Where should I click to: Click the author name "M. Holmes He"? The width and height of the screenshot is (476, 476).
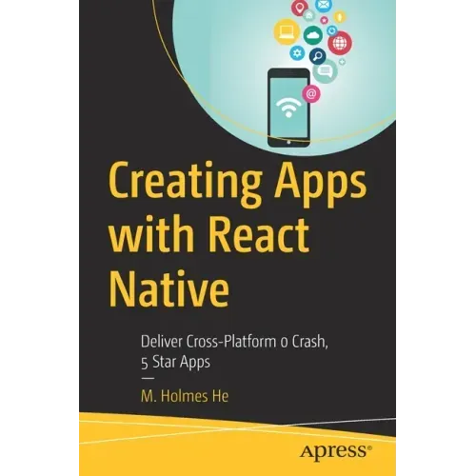pos(185,396)
